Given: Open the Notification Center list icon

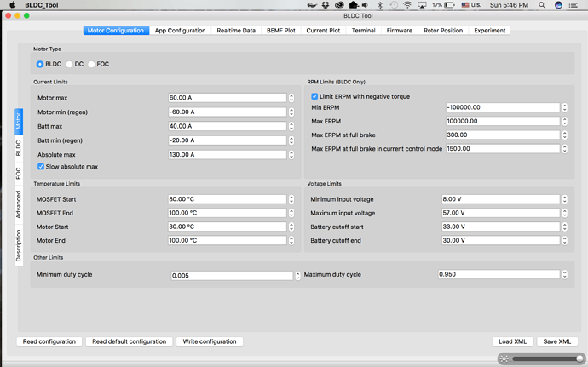Looking at the screenshot, I should coord(575,5).
